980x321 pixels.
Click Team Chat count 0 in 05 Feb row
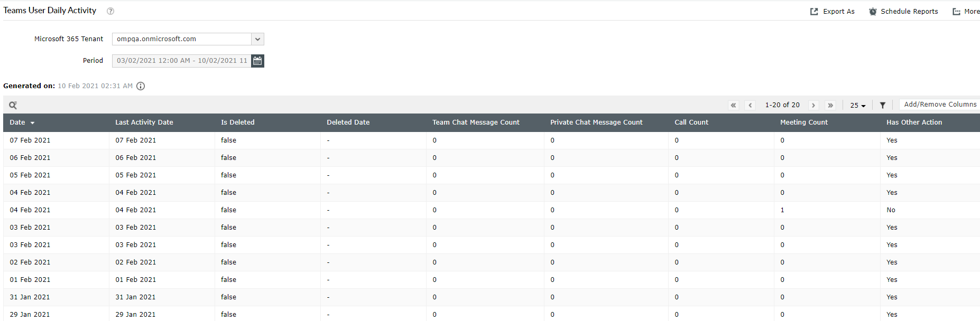[434, 175]
